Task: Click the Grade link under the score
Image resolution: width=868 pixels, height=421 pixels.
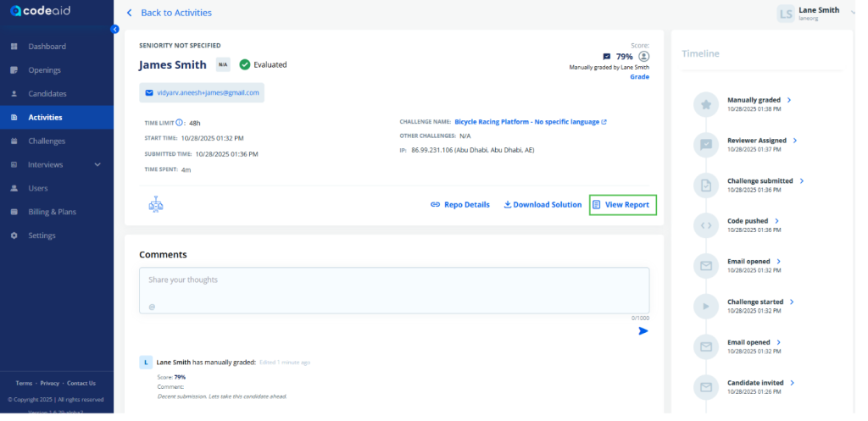Action: 639,77
